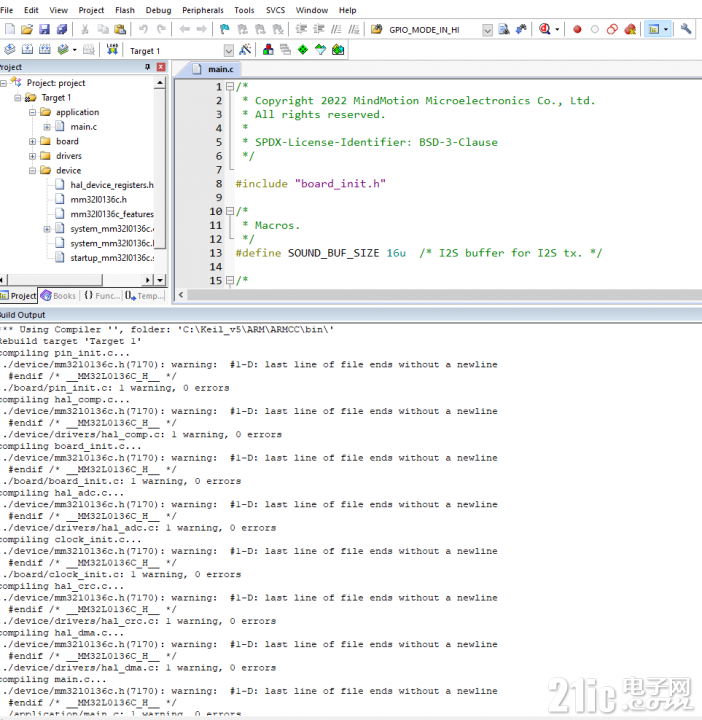702x720 pixels.
Task: Cut the selected text
Action: click(85, 29)
